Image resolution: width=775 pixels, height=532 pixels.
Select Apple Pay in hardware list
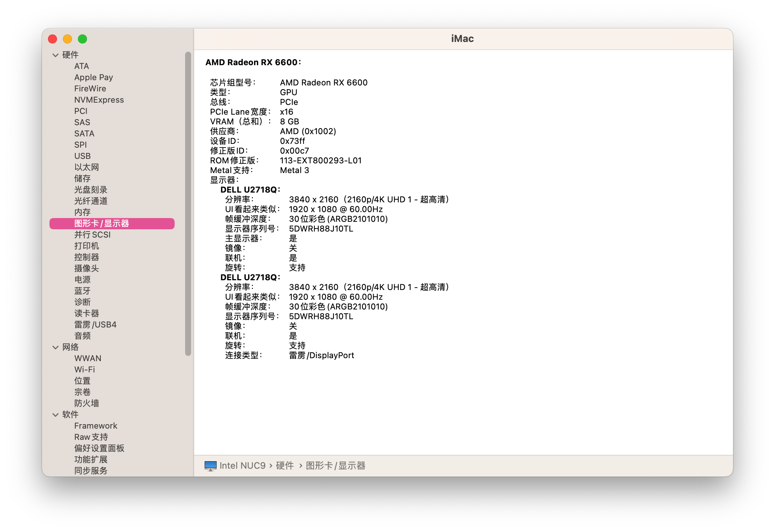point(93,78)
